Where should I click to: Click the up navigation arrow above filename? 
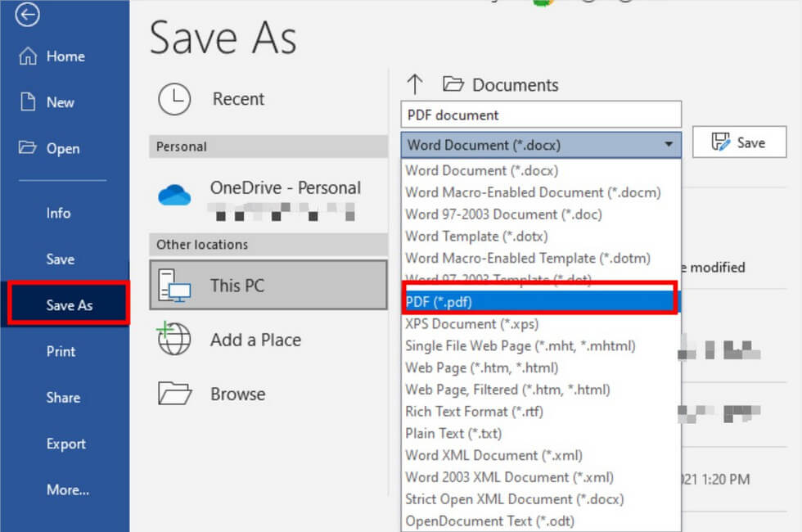(x=416, y=83)
